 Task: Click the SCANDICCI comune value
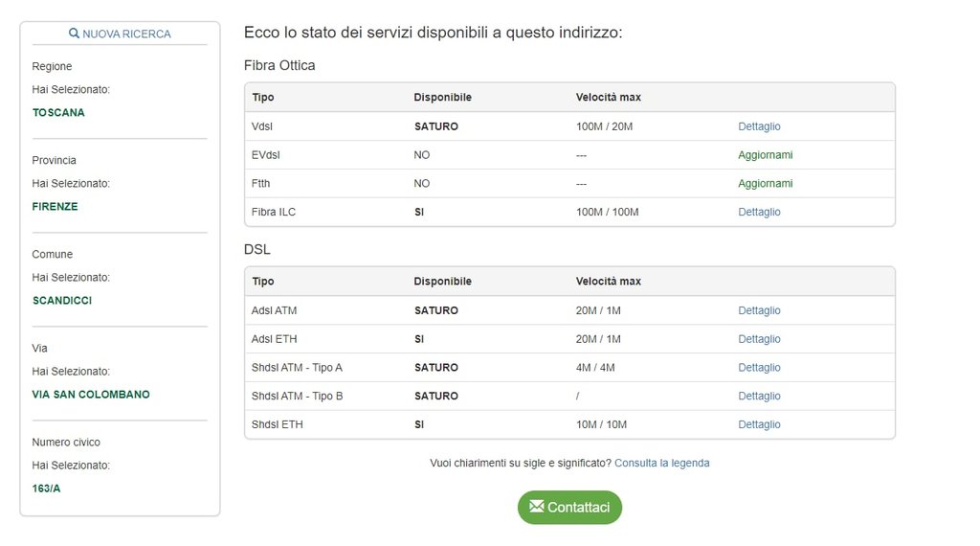coord(62,301)
